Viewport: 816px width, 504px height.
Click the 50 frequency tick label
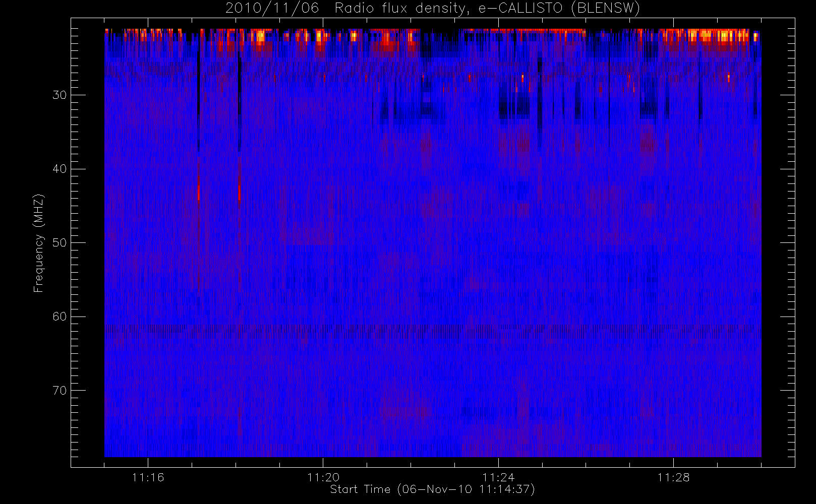[60, 243]
